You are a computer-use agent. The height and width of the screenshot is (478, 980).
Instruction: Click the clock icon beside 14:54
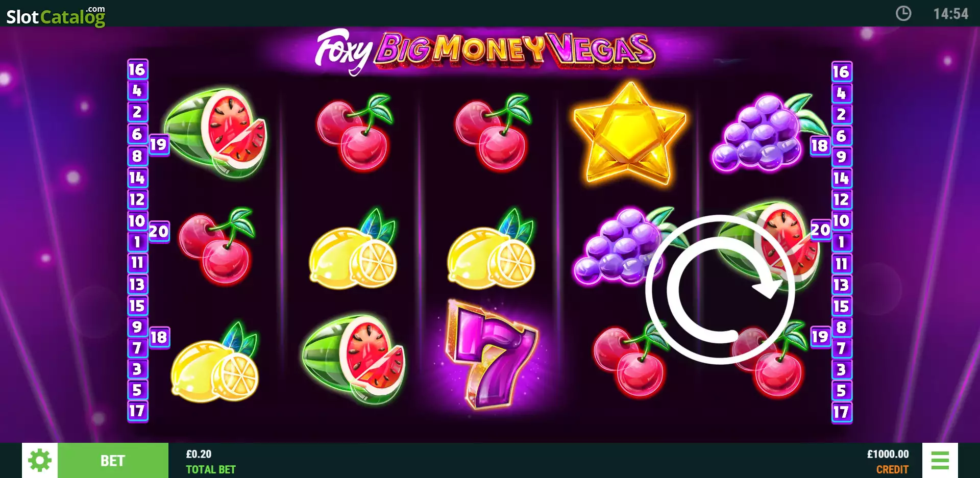coord(903,13)
